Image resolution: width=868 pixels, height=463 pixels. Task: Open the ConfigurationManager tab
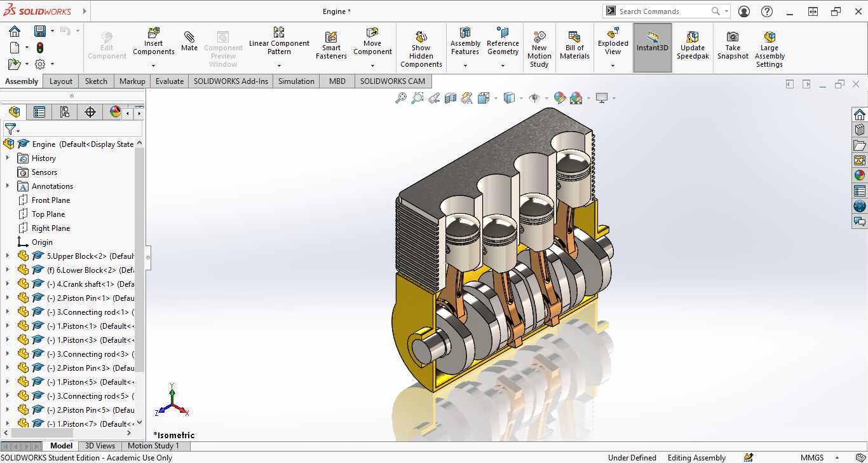[x=65, y=112]
